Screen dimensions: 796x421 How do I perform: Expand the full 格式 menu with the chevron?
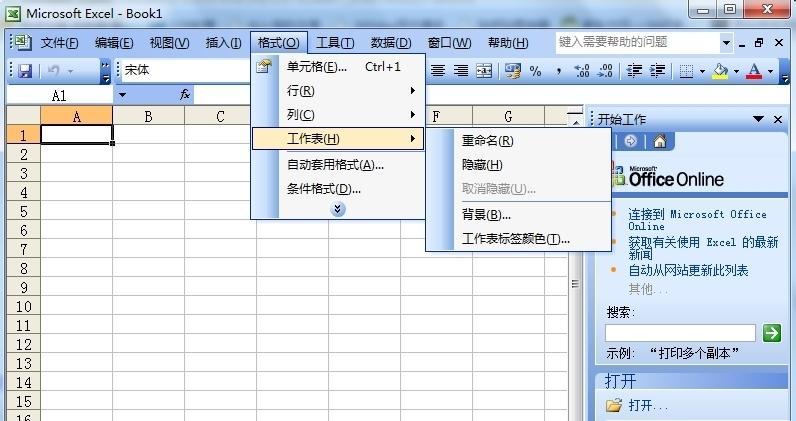click(x=338, y=209)
